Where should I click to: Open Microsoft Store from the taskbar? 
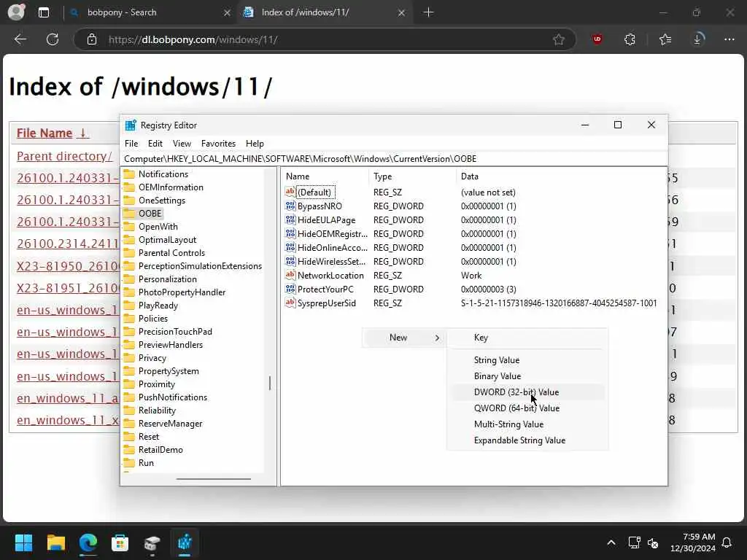pyautogui.click(x=120, y=542)
